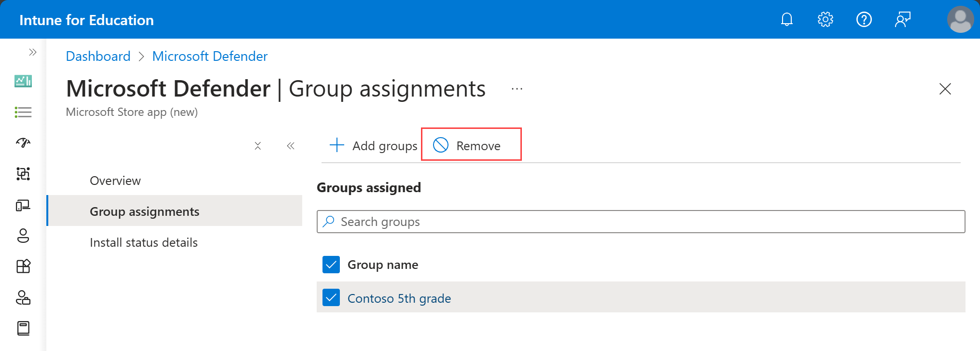Viewport: 980px width, 351px height.
Task: Click Add groups button
Action: pos(373,145)
